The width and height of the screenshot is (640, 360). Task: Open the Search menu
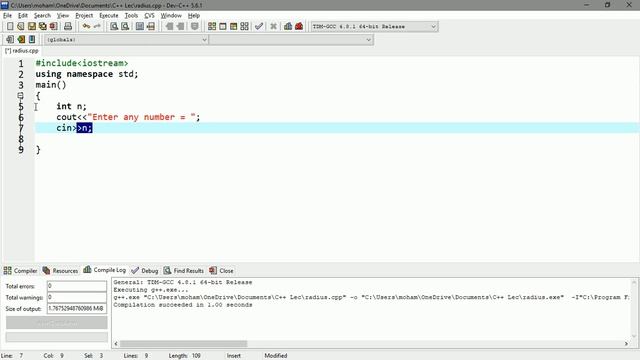click(42, 16)
